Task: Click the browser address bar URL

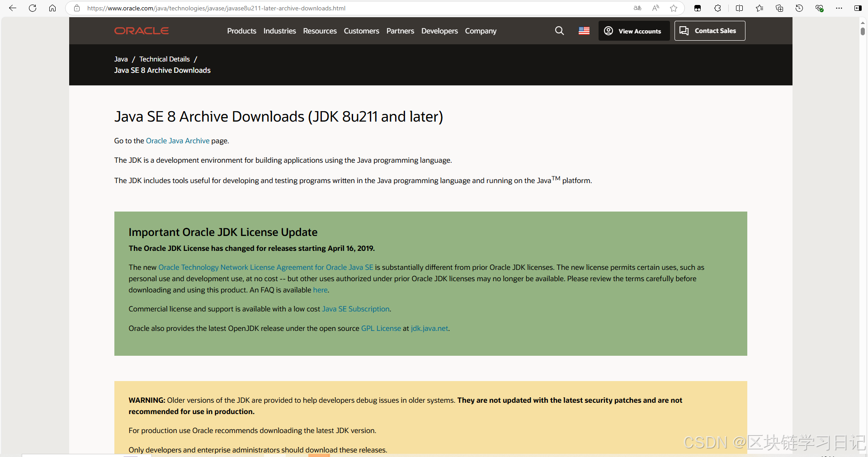Action: click(216, 8)
